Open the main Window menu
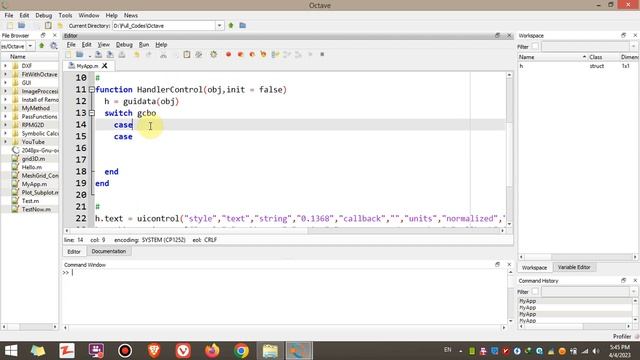This screenshot has width=640, height=360. 89,15
